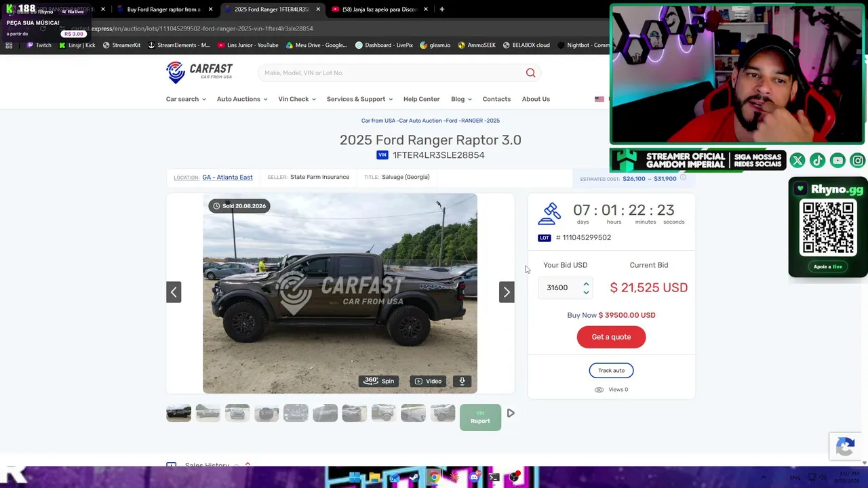The height and width of the screenshot is (488, 868).
Task: Open the language selector US flag
Action: tap(599, 100)
